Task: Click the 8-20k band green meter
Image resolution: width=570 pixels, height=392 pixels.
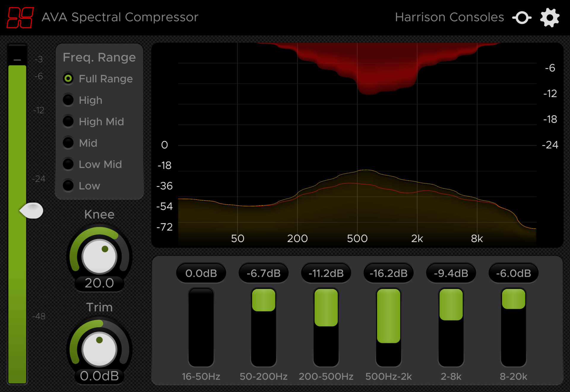Action: [513, 299]
